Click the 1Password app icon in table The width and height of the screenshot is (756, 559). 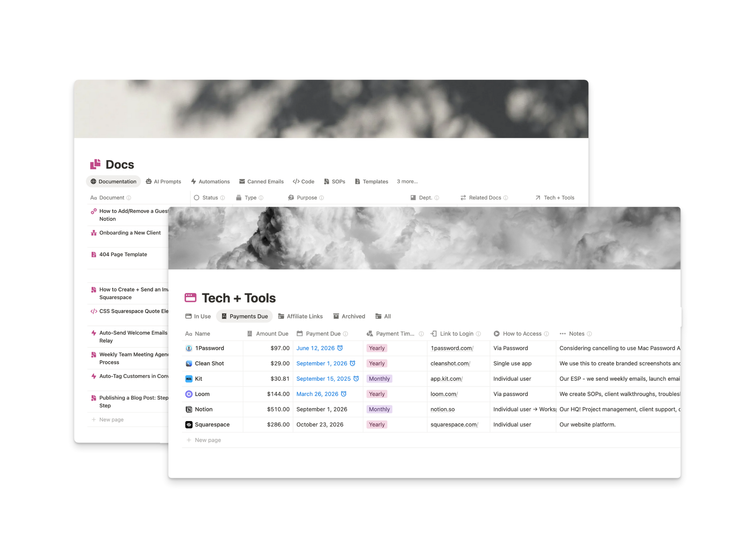click(189, 348)
